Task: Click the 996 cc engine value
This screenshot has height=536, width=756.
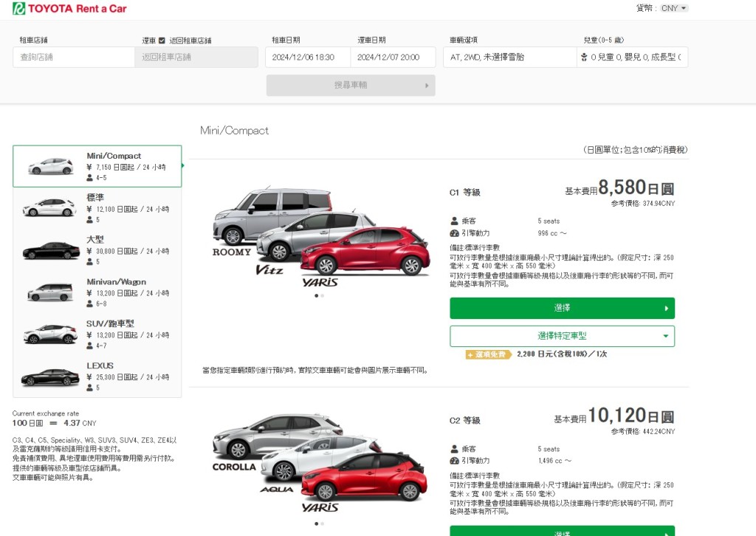Action: pos(552,233)
